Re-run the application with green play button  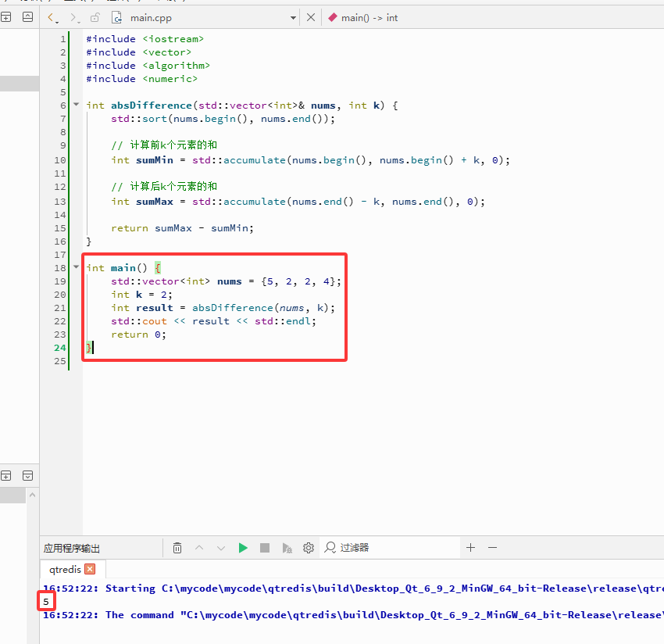point(243,548)
